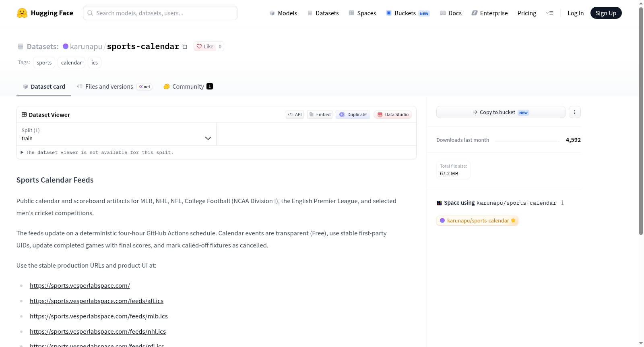Click the Log In link
Viewport: 644px width, 347px height.
[x=576, y=13]
